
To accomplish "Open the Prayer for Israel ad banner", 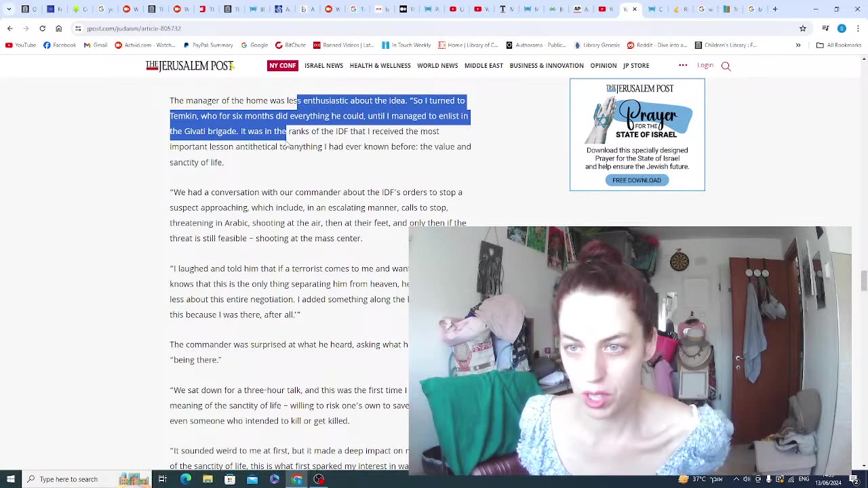I will [x=637, y=134].
